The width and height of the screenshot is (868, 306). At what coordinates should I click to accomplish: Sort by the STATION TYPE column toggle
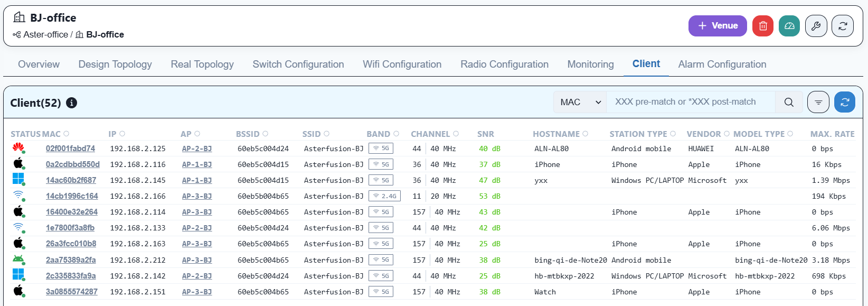pyautogui.click(x=673, y=134)
